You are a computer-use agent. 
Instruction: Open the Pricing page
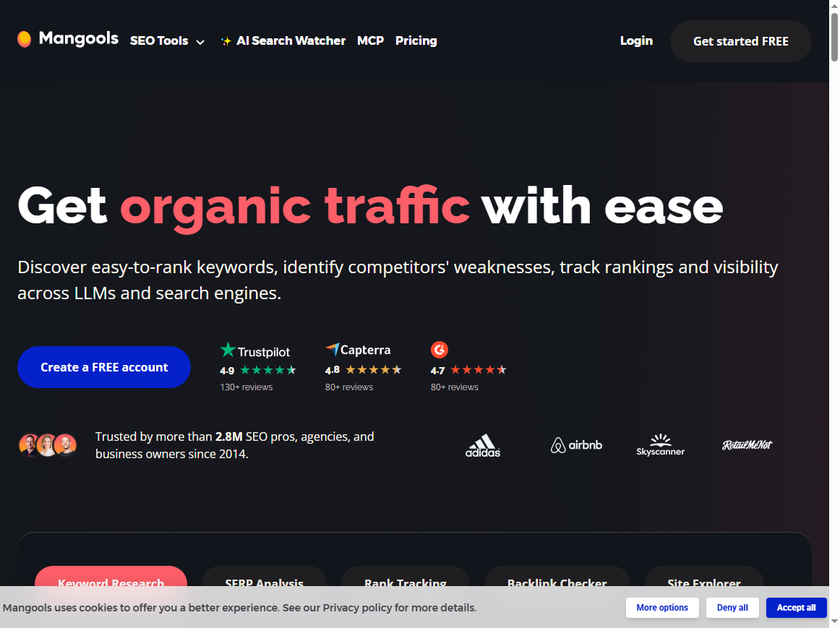pyautogui.click(x=416, y=40)
